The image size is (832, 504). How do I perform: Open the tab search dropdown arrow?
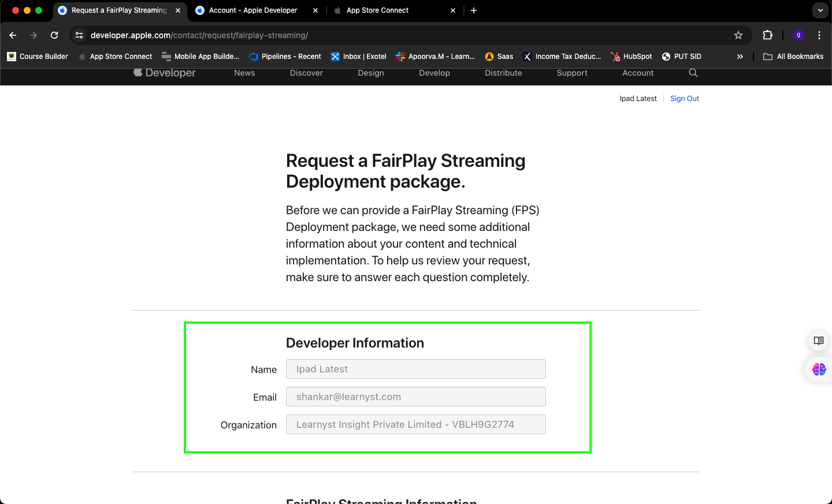click(x=820, y=10)
